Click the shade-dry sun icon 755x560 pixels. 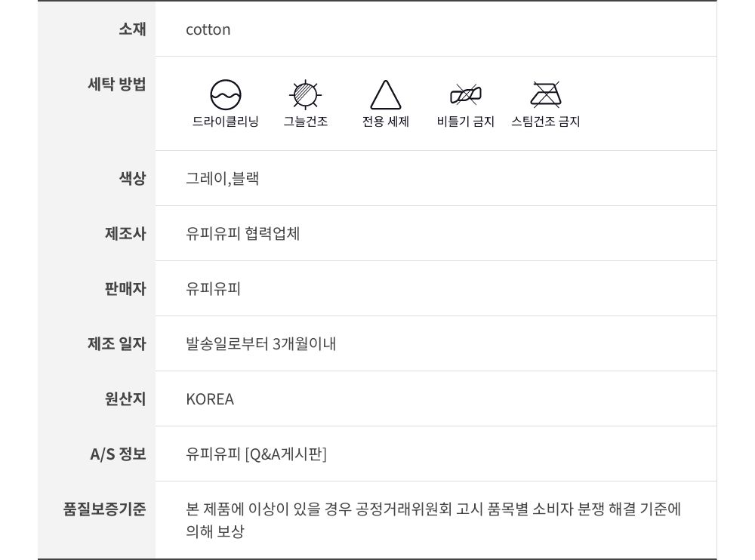point(306,95)
